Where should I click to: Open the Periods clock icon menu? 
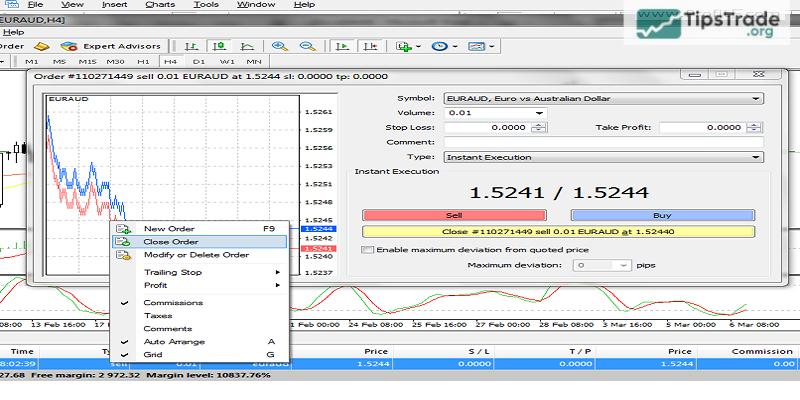pos(439,46)
